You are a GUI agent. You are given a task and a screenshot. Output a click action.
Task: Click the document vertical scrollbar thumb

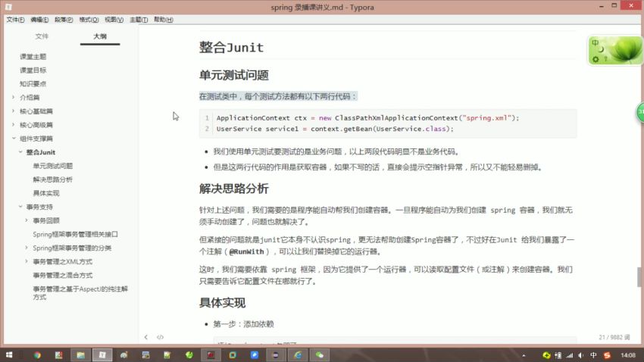[639, 277]
